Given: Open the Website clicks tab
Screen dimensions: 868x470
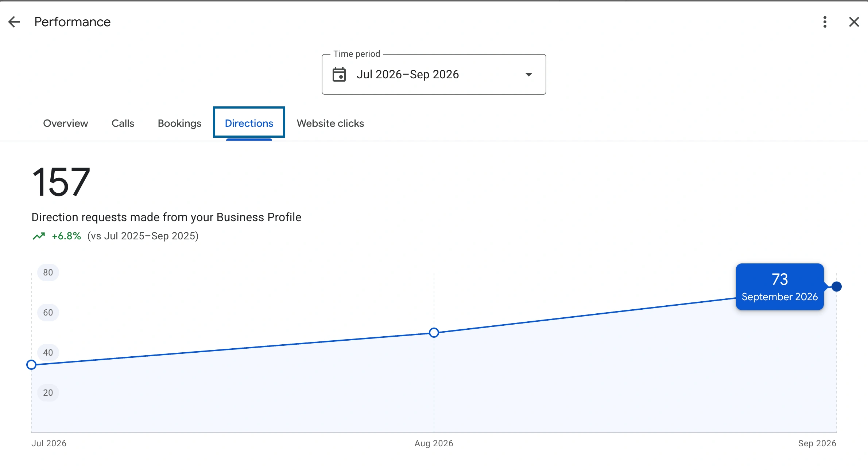Looking at the screenshot, I should [330, 123].
